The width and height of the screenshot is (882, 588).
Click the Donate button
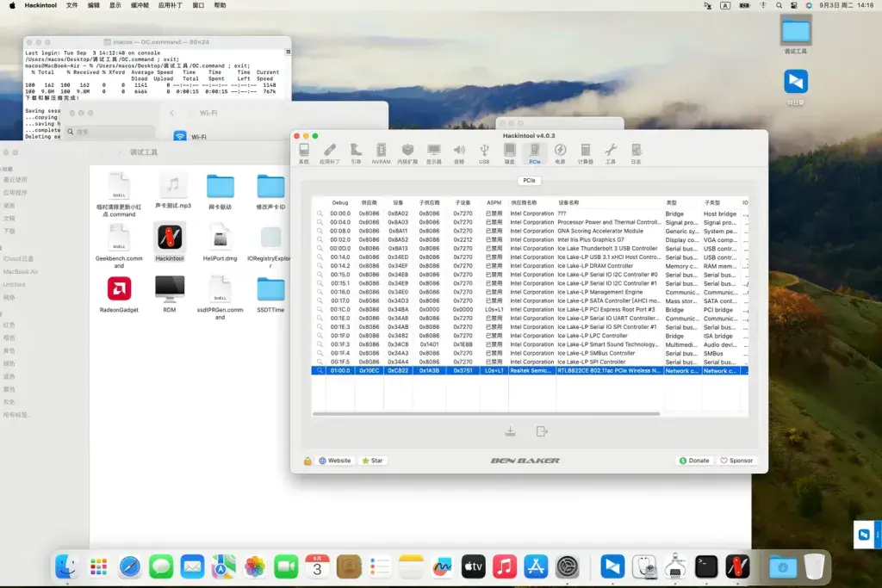[x=694, y=461]
